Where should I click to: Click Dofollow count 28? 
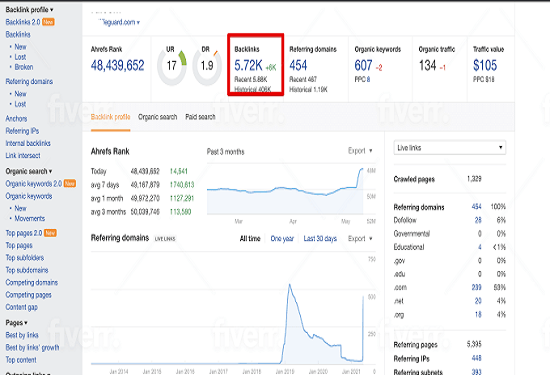tap(478, 220)
